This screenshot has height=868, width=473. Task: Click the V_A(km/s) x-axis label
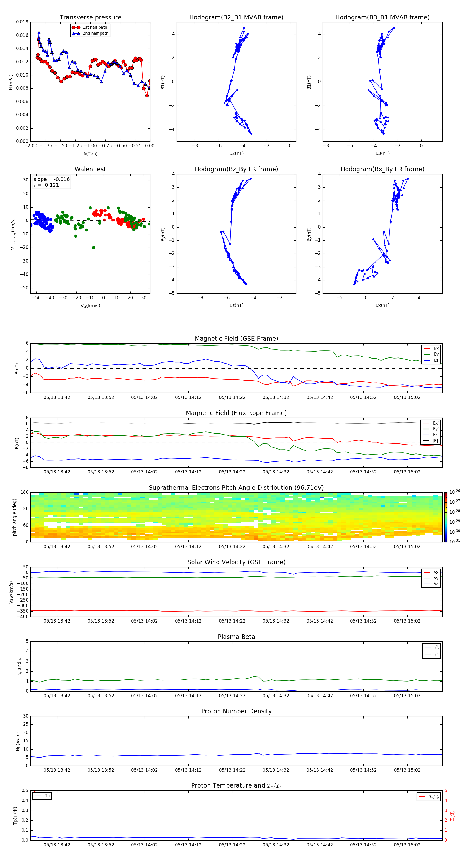(90, 306)
